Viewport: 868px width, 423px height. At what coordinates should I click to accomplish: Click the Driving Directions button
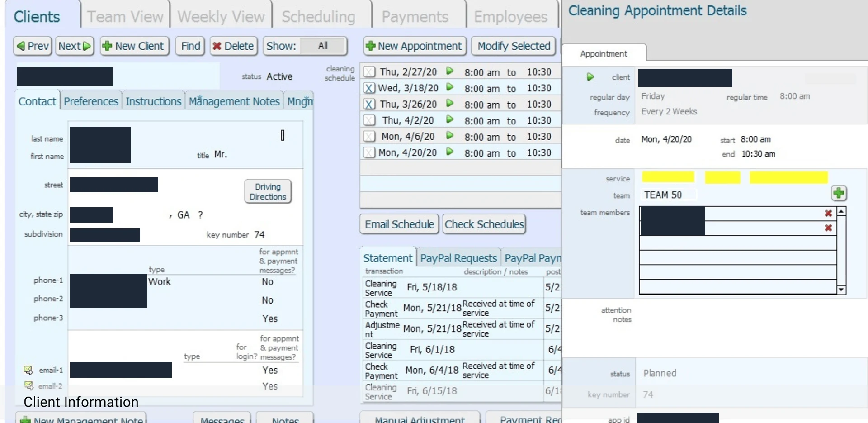pos(268,192)
